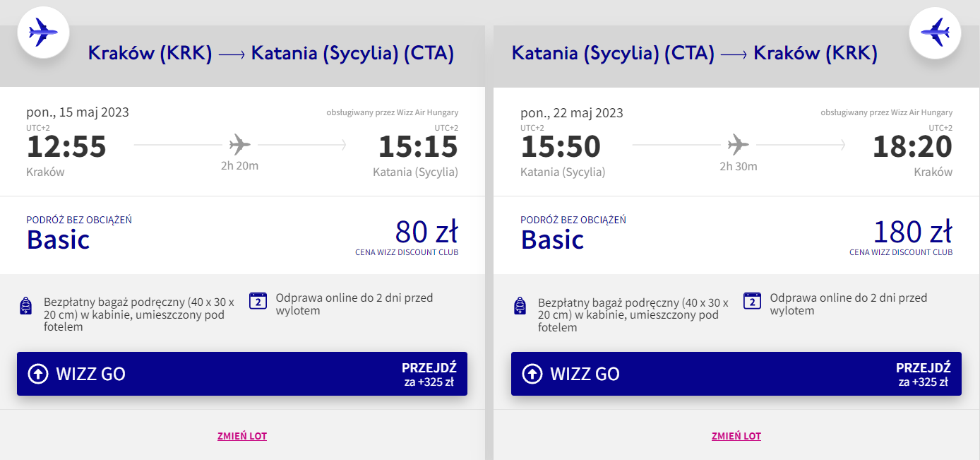Screen dimensions: 980x460
Task: Click the up-arrow icon in the outbound WIZZ GO button
Action: tap(38, 374)
